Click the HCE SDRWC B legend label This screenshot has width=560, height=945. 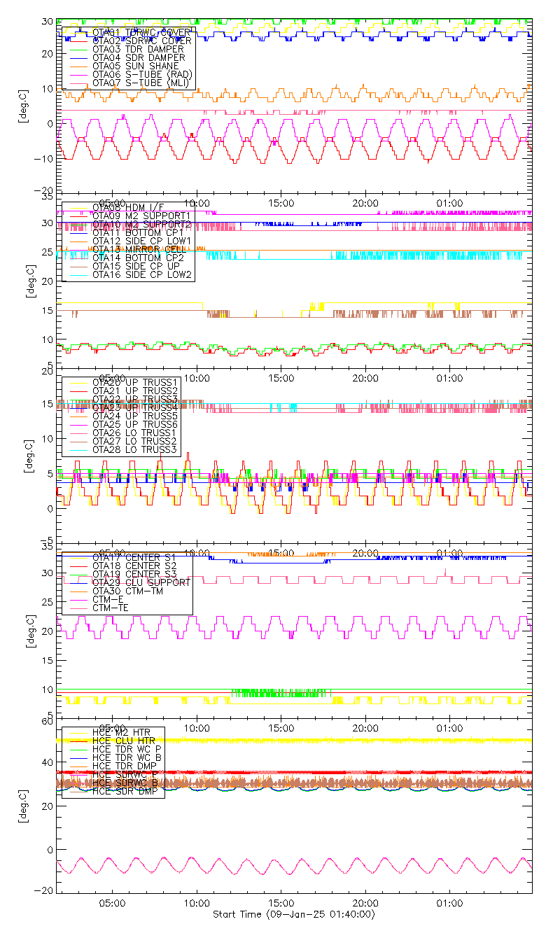pyautogui.click(x=124, y=783)
